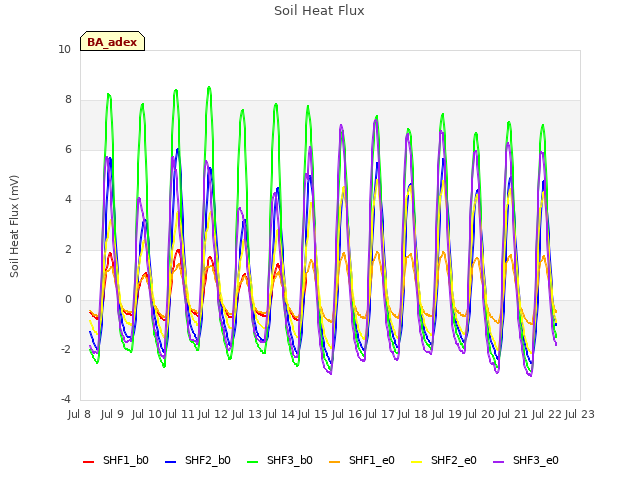
Task: Click the y-axis value 8
Action: (68, 100)
